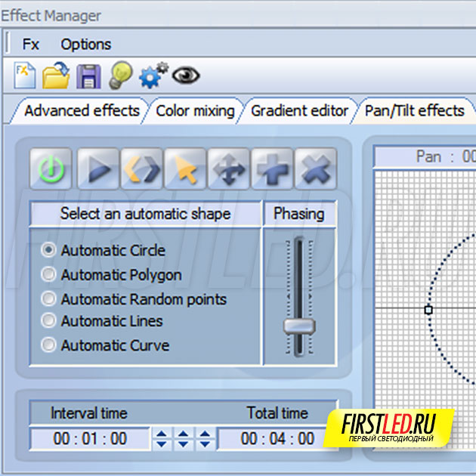The width and height of the screenshot is (476, 476).
Task: Switch to the Gradient editor tab
Action: (299, 111)
